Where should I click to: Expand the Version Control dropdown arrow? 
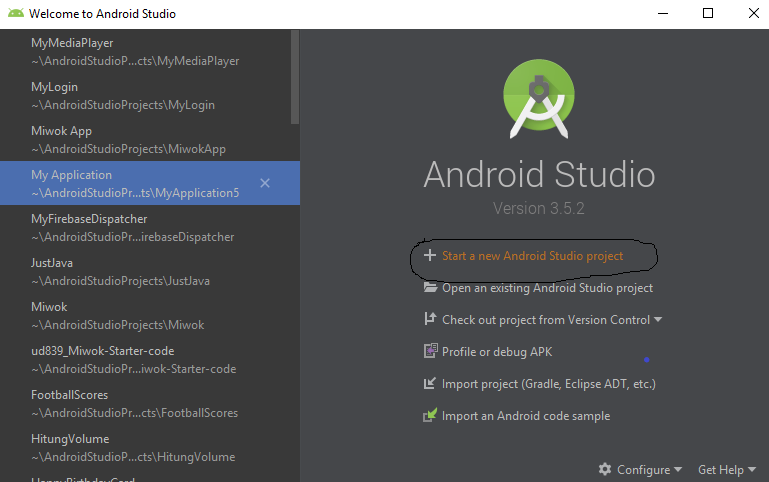pyautogui.click(x=658, y=320)
